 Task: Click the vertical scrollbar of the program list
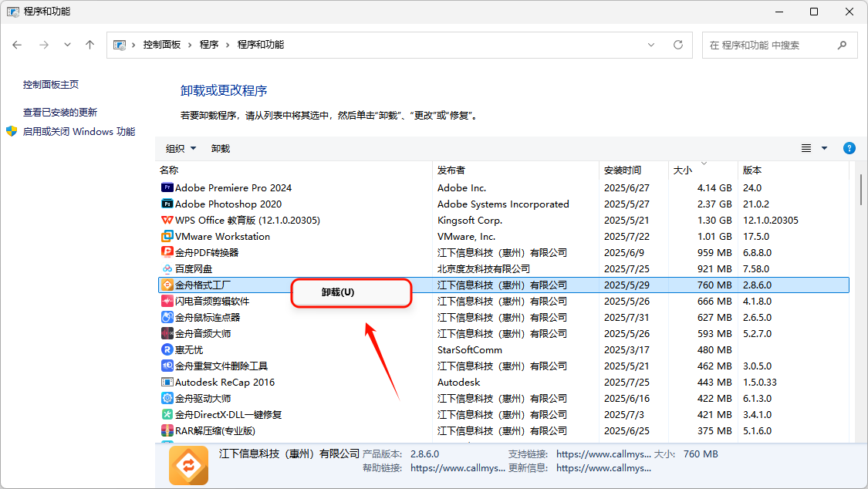point(861,190)
